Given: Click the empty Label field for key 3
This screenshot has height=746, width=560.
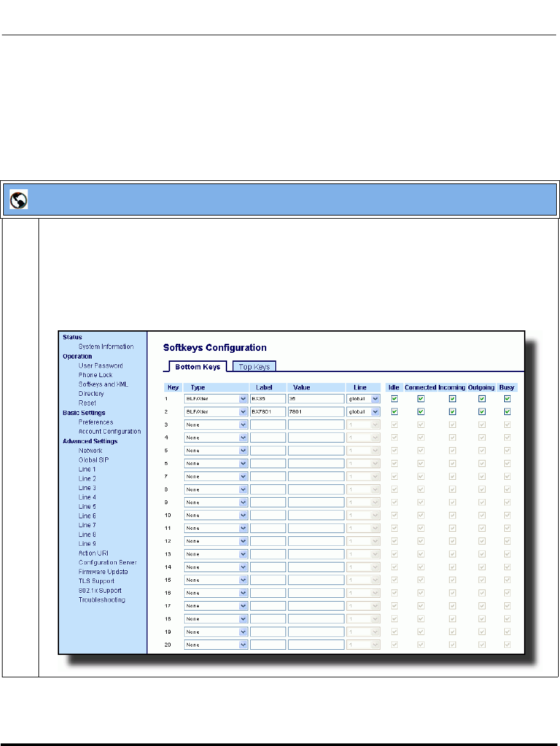Looking at the screenshot, I should click(x=268, y=425).
